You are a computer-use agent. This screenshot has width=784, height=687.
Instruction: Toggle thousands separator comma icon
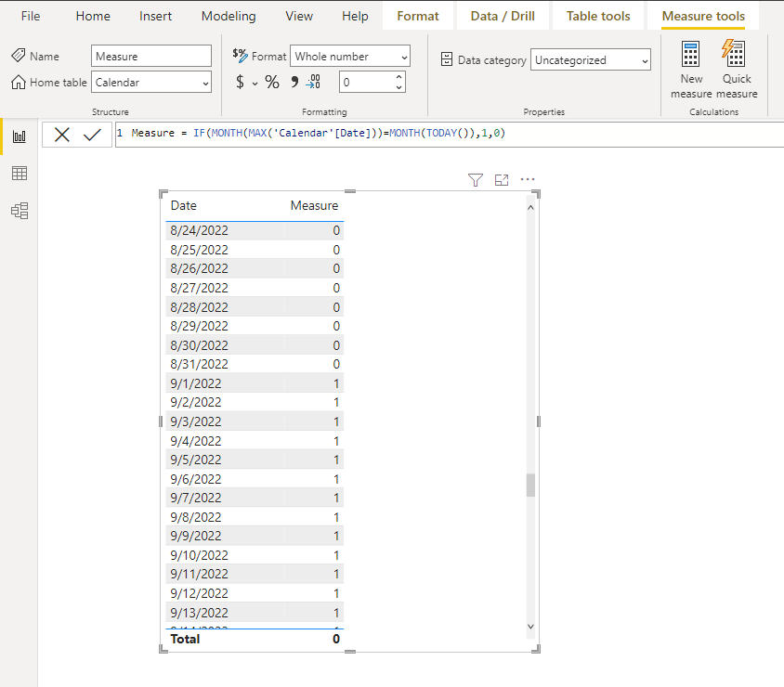coord(294,82)
